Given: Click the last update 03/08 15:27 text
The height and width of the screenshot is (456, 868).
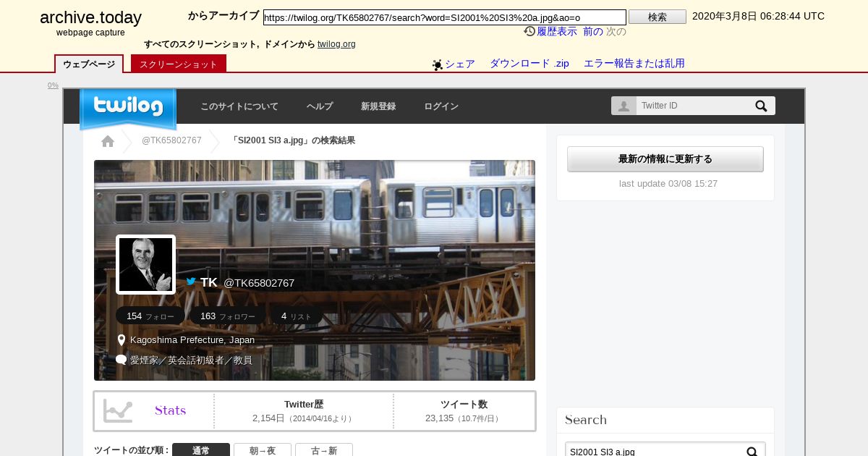Looking at the screenshot, I should tap(668, 184).
